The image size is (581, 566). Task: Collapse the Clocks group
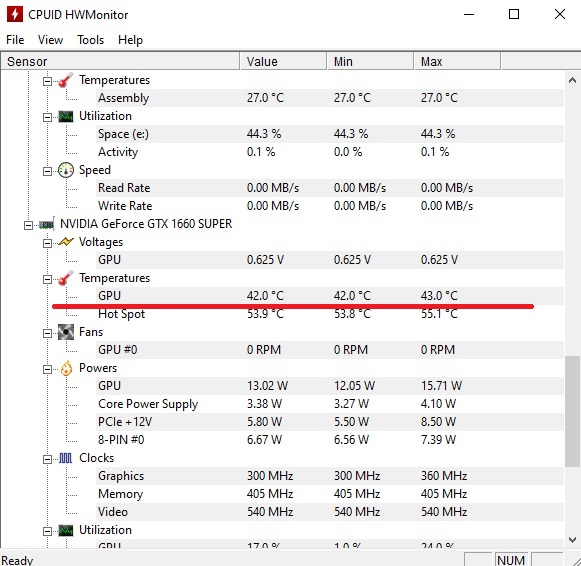(47, 459)
